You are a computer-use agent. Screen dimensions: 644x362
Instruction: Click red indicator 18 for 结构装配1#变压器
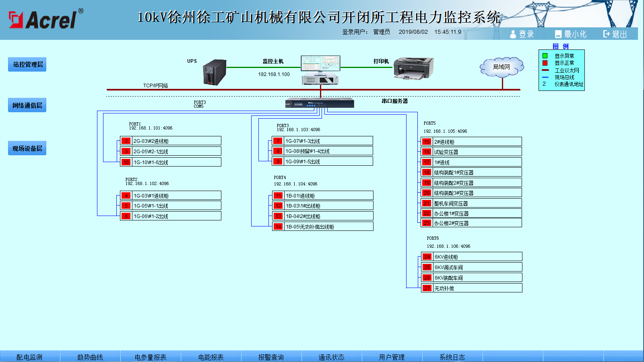pyautogui.click(x=427, y=172)
